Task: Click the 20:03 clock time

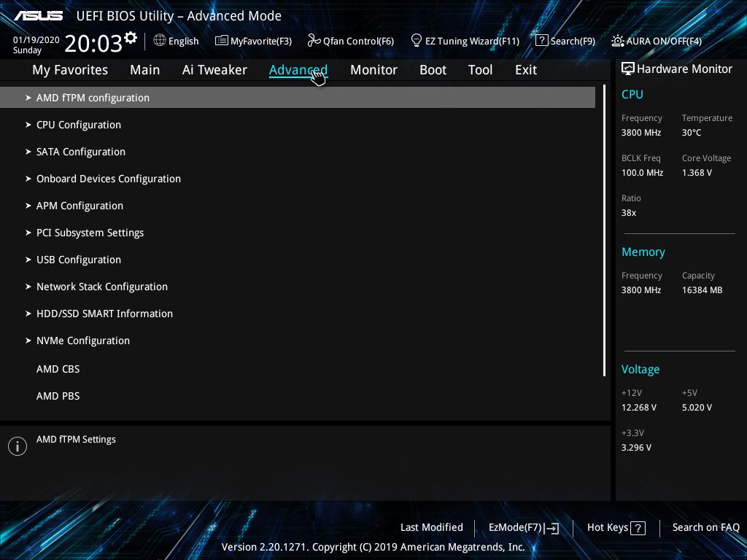Action: point(93,43)
